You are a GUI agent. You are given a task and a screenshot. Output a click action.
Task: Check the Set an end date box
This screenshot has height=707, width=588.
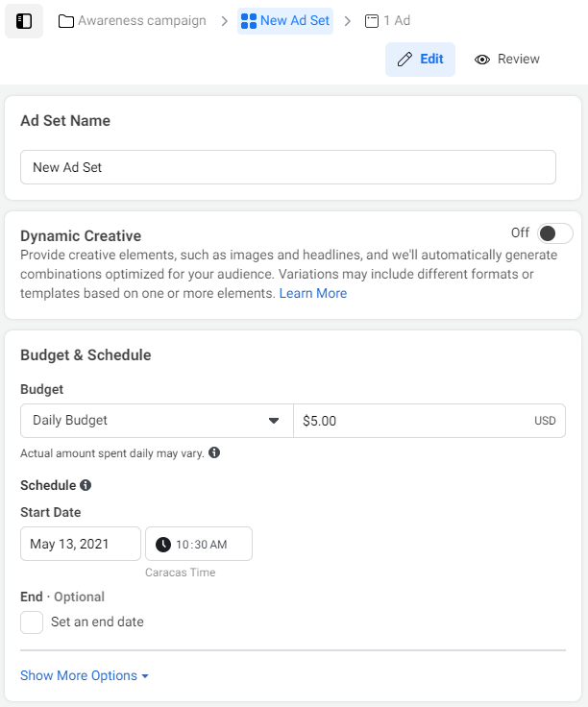32,622
